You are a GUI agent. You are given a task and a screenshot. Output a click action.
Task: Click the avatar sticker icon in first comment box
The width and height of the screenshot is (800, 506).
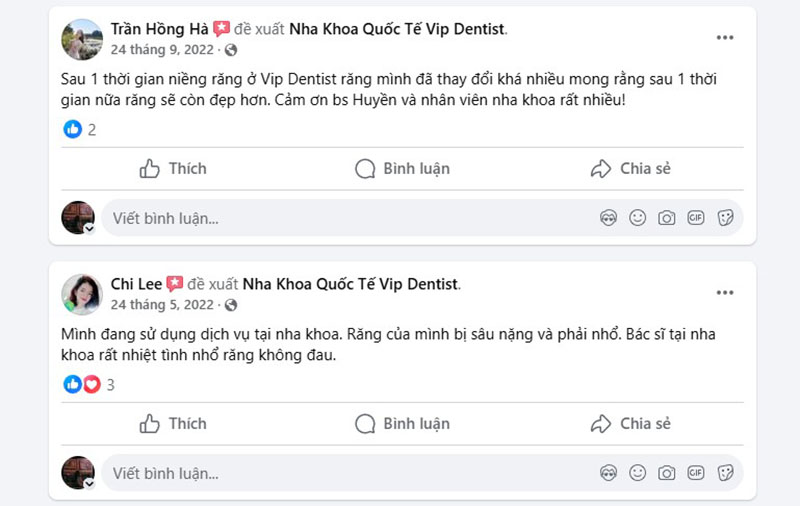coord(608,218)
